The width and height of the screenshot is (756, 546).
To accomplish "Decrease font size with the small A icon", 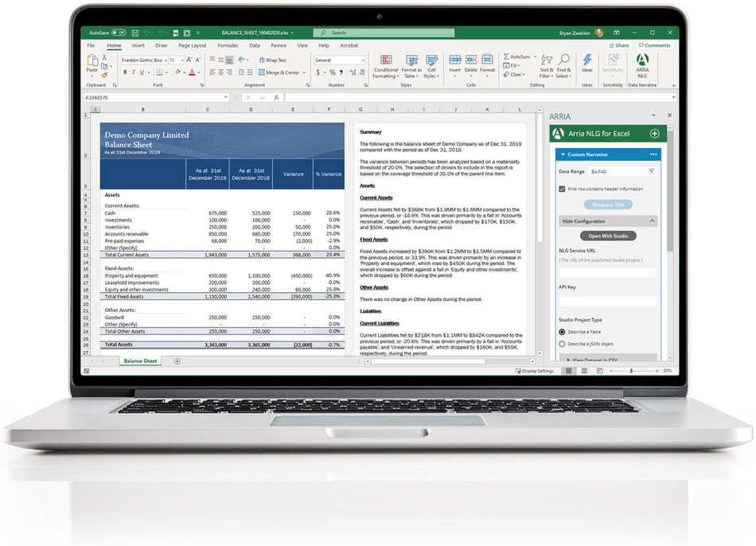I will tap(197, 60).
